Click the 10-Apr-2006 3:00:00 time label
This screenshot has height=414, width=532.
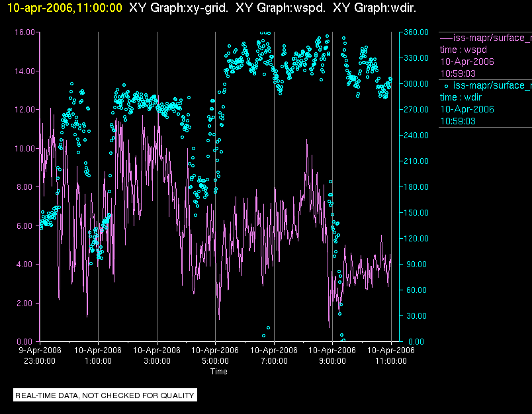[x=157, y=356]
